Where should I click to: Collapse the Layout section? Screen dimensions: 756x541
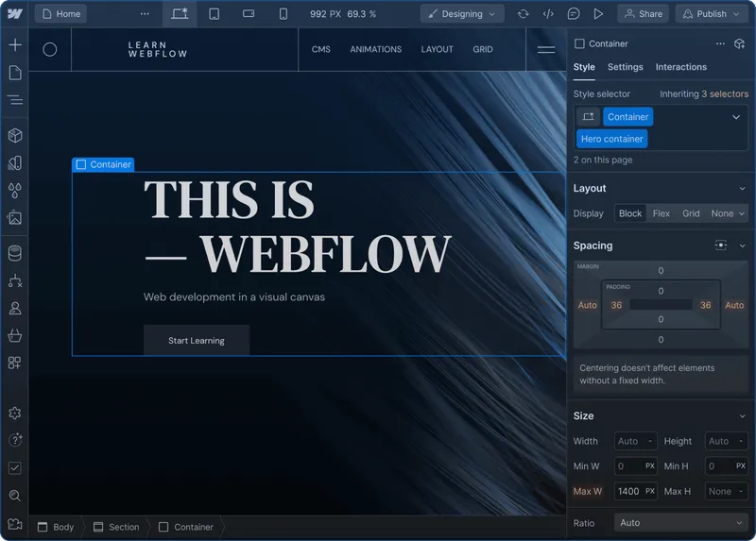click(x=742, y=189)
